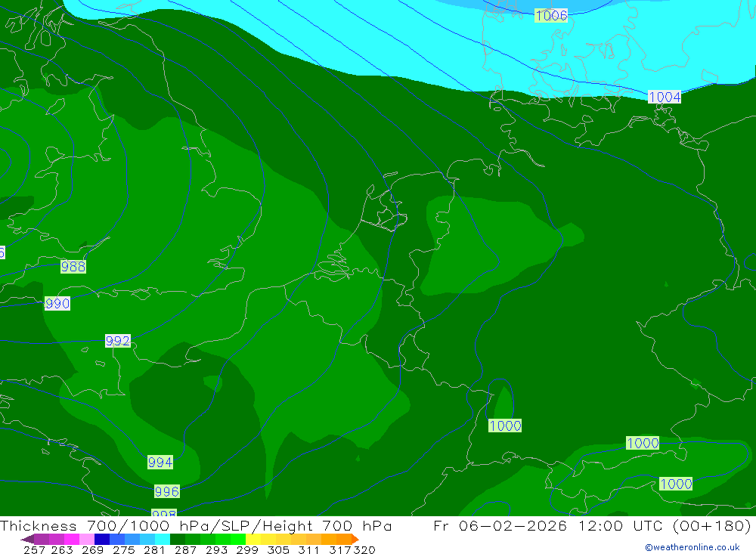Select the 988 isobar label
Viewport: 756px width, 554px height.
pos(73,266)
